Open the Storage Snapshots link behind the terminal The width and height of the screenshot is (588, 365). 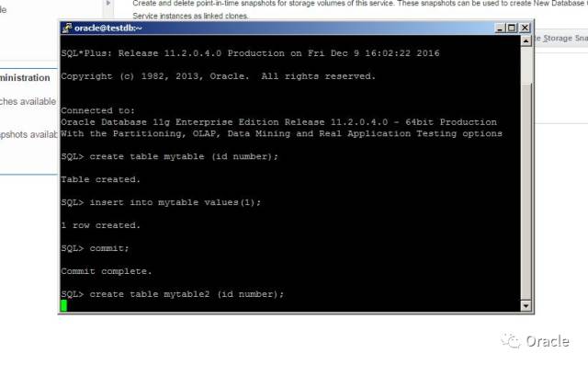pos(561,39)
